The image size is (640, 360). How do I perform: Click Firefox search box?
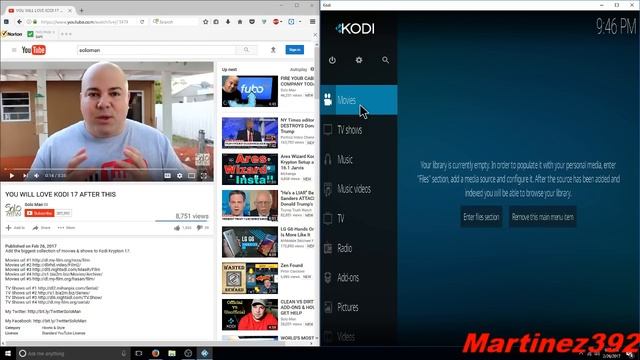(x=175, y=22)
